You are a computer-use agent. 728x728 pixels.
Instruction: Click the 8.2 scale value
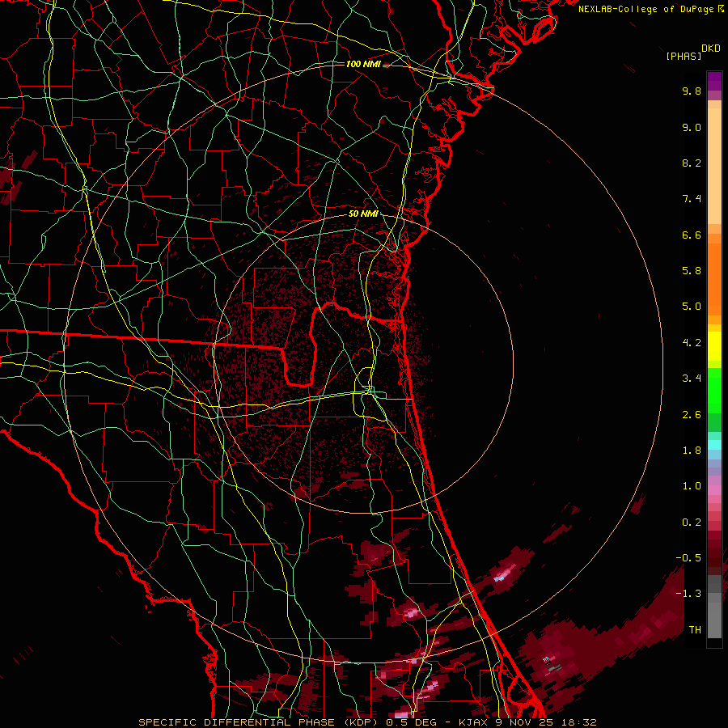point(692,163)
